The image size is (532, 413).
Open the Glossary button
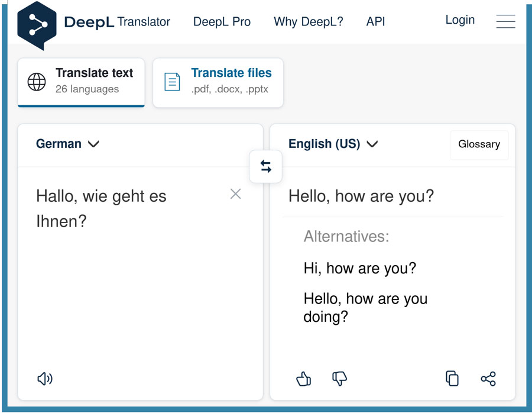point(479,144)
